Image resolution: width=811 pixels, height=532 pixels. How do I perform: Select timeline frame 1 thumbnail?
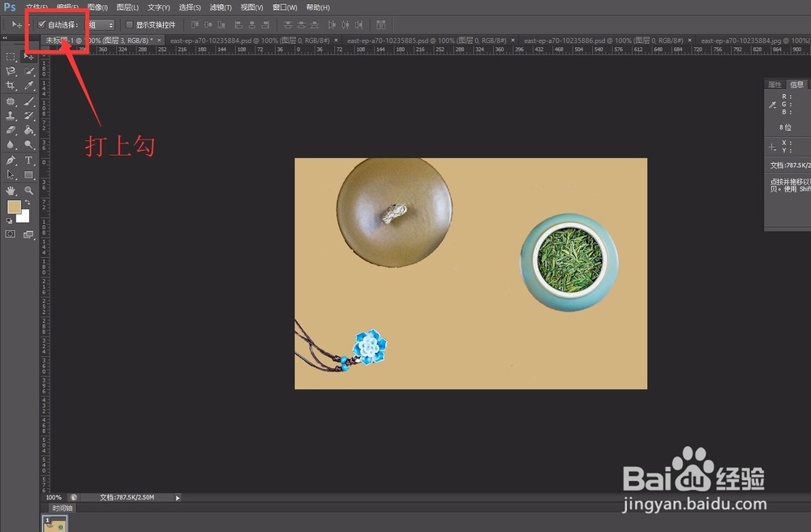(54, 524)
